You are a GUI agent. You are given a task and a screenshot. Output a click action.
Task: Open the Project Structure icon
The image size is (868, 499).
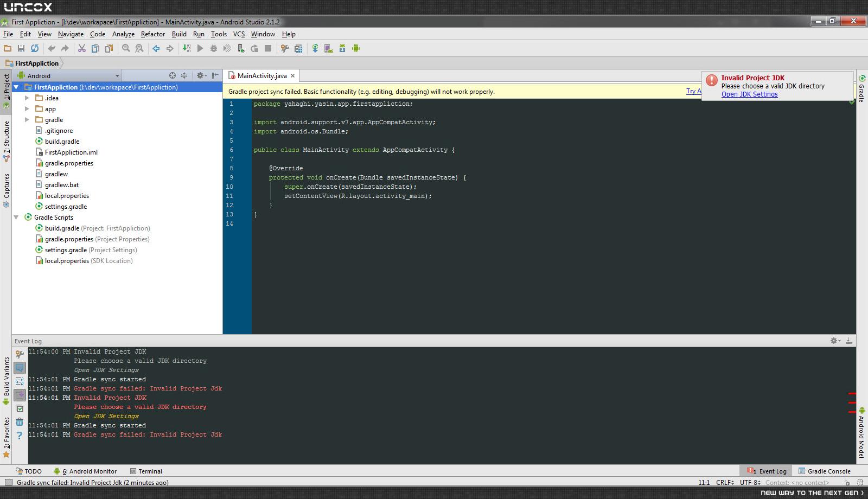pos(298,48)
